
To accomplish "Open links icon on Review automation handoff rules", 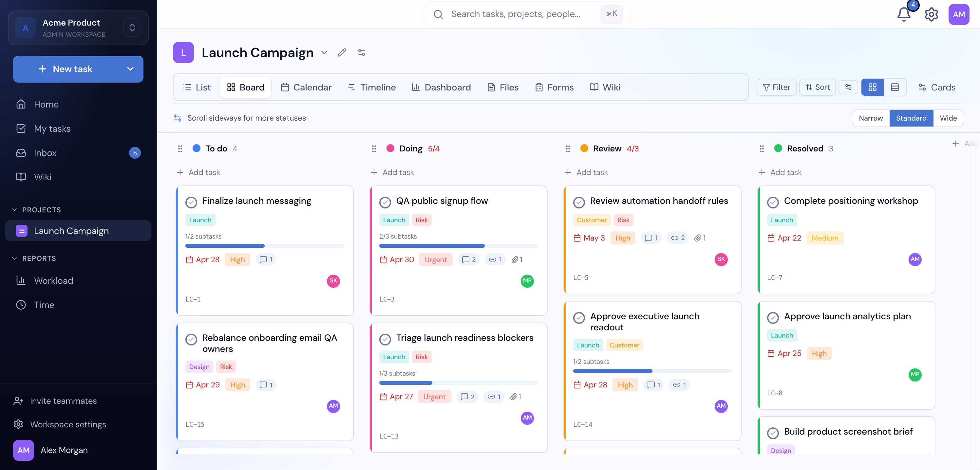I will 678,238.
